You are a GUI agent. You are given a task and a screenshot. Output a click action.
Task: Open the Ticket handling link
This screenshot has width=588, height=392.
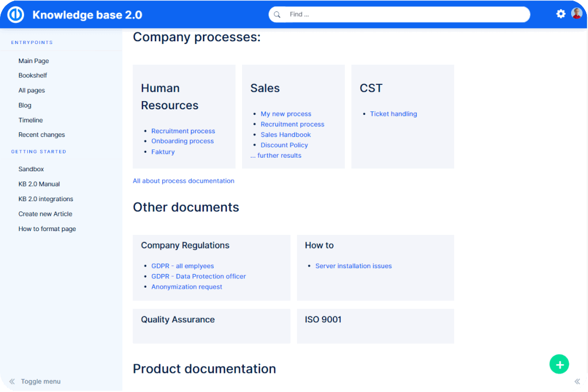pyautogui.click(x=393, y=114)
